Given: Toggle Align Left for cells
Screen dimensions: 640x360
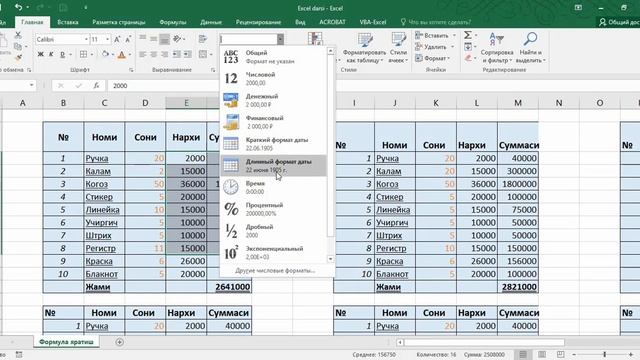Looking at the screenshot, I should click(142, 54).
